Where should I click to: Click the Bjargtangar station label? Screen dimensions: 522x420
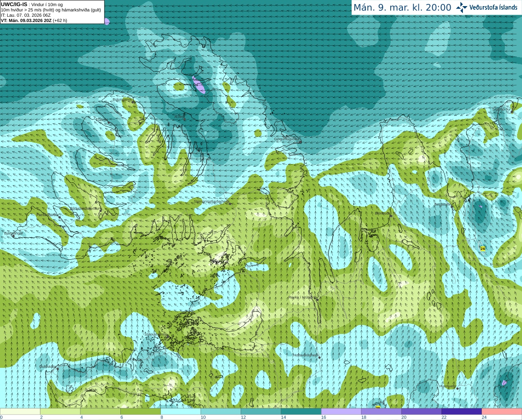coord(13,233)
